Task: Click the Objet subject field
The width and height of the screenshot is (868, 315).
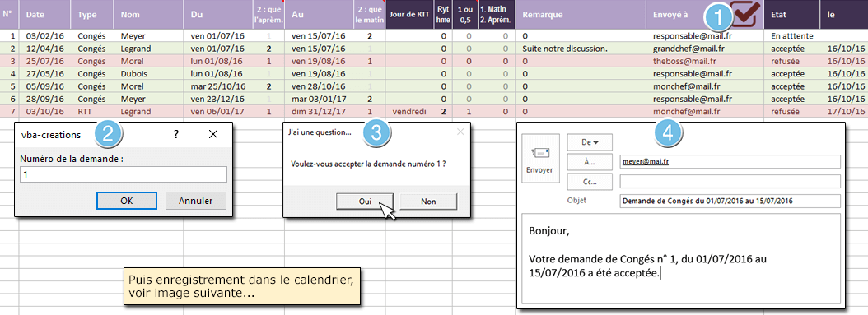Action: 730,201
